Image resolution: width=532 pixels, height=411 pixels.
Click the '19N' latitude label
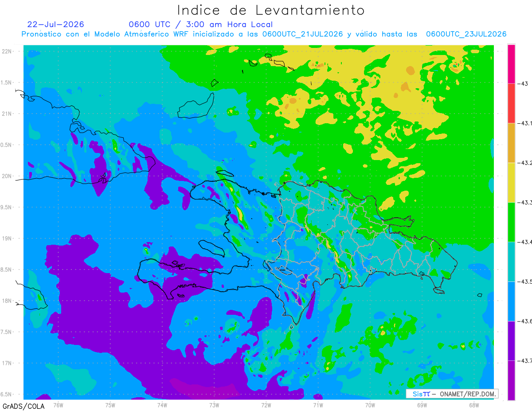[x=7, y=238]
